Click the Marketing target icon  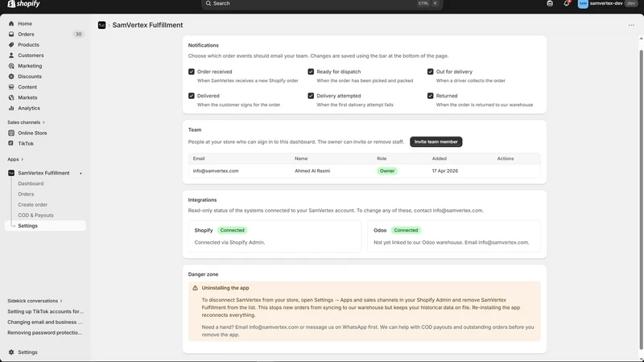[x=11, y=66]
